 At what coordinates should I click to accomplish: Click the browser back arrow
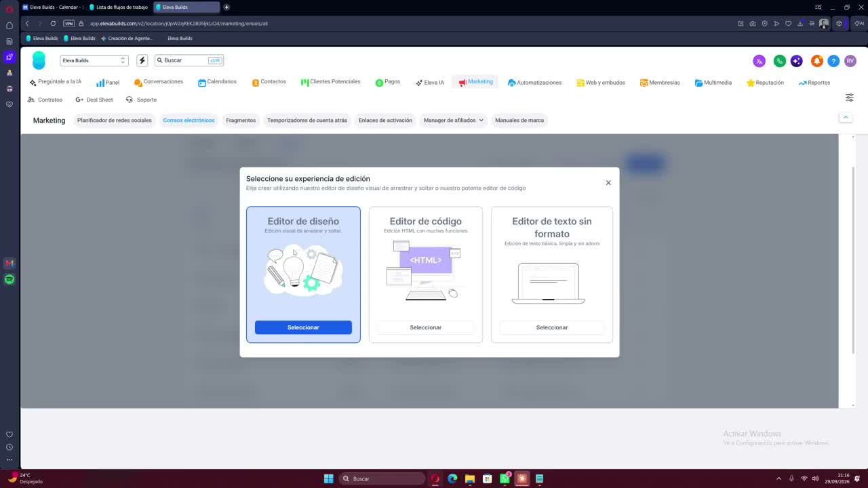(27, 23)
